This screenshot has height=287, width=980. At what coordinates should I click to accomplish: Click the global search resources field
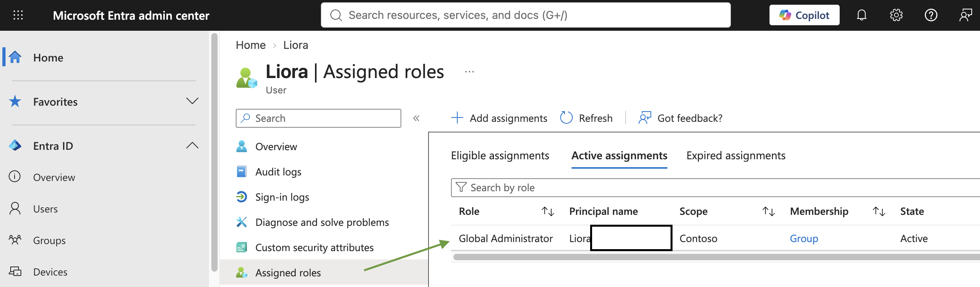point(525,15)
